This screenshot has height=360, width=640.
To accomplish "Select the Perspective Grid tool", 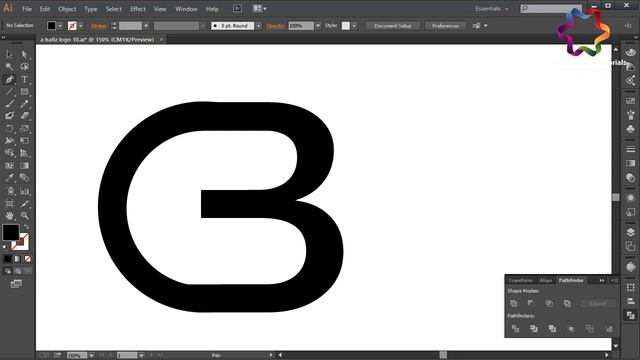I will [x=24, y=153].
